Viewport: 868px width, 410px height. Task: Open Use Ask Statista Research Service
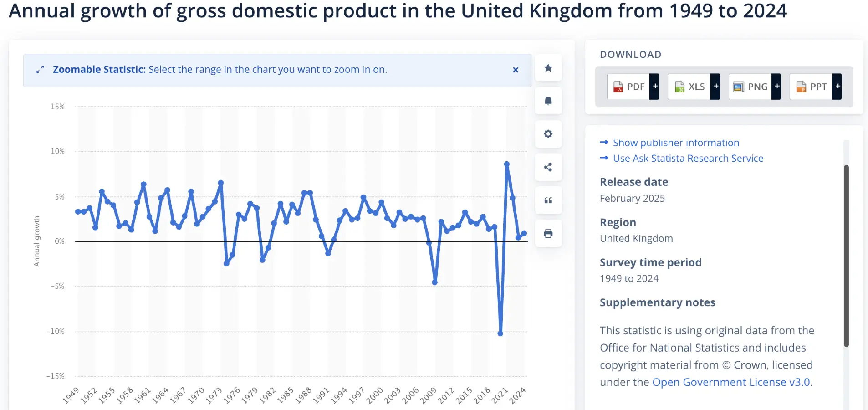click(688, 158)
